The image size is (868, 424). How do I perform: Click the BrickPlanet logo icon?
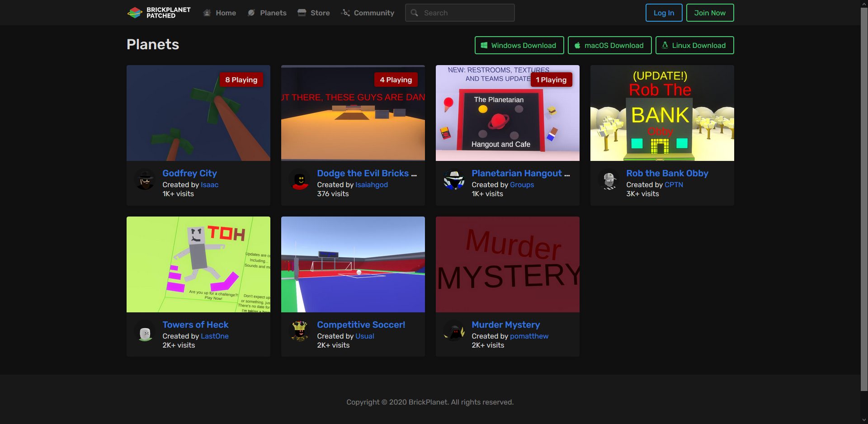coord(135,13)
